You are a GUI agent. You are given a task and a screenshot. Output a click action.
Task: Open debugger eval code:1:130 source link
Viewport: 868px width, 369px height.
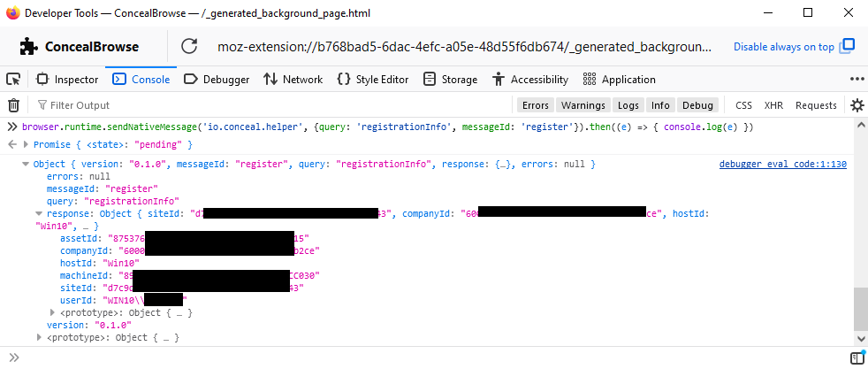[783, 165]
